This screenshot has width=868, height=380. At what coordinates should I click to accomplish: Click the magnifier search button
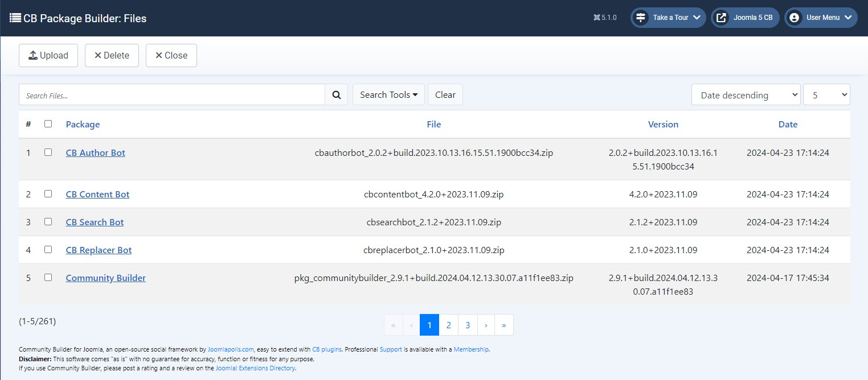(x=336, y=94)
